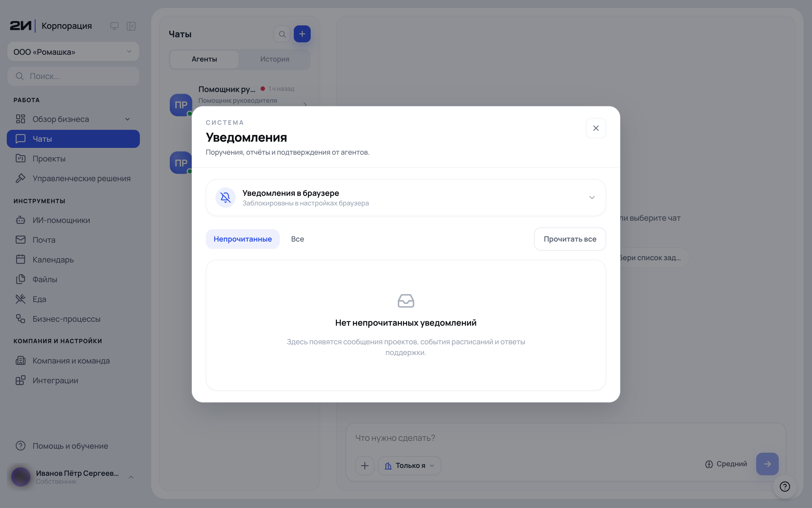Viewport: 812px width, 508px height.
Task: Click the sidebar Поиск field
Action: point(73,76)
